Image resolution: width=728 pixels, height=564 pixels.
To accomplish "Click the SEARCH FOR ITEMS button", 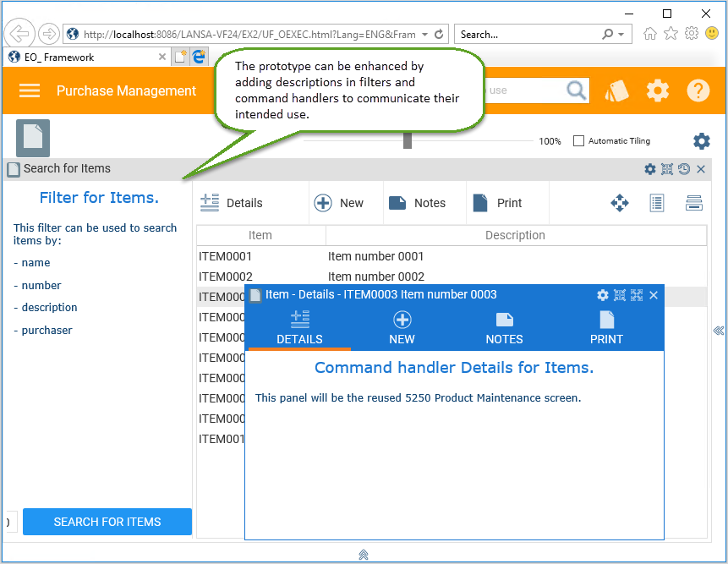I will point(107,522).
